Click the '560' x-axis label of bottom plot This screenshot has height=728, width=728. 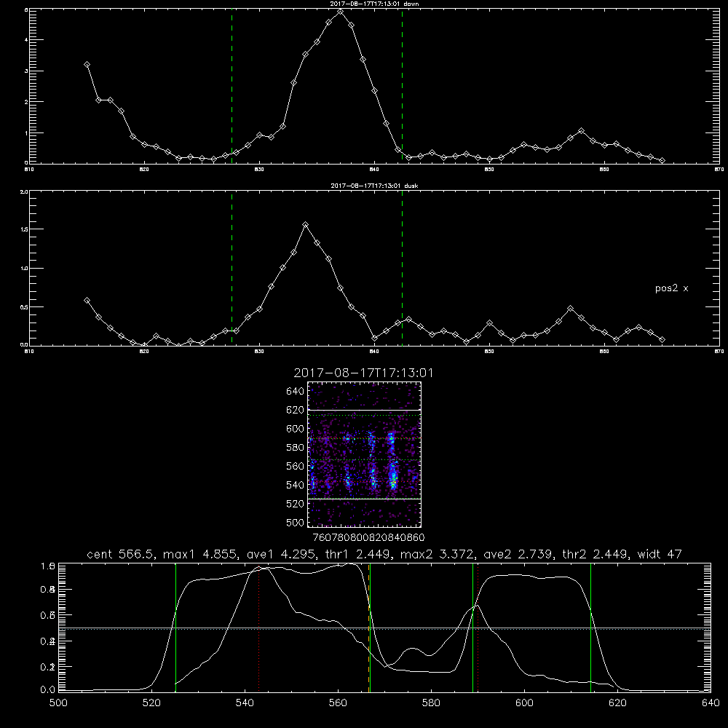pos(338,703)
